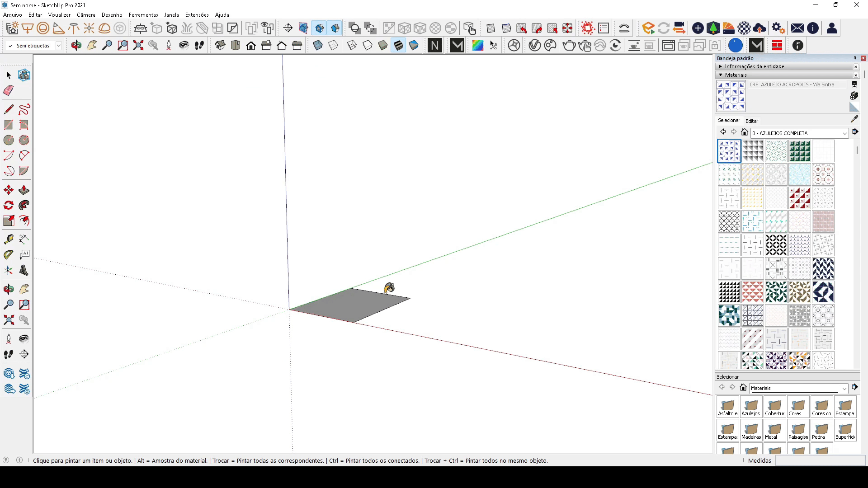Click the 3D Text tool icon

point(24,271)
